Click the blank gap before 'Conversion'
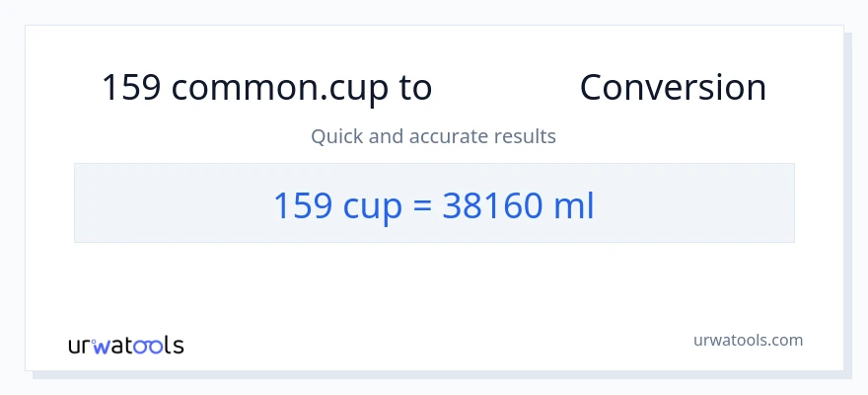This screenshot has height=395, width=868. tap(505, 88)
